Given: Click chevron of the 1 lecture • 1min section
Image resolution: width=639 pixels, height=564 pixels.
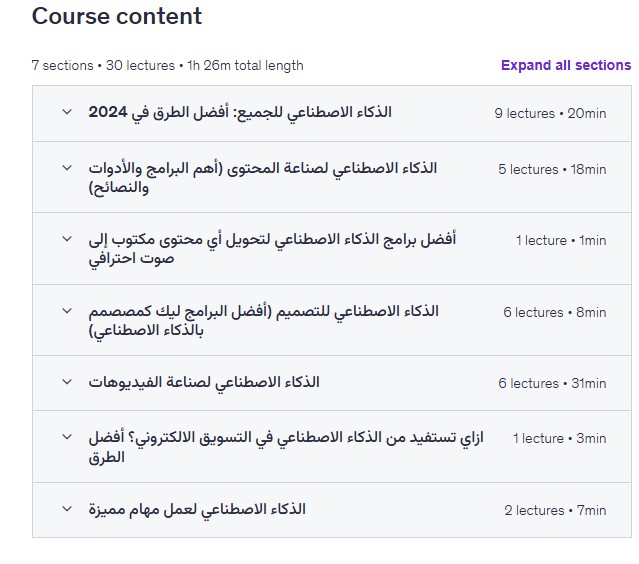Looking at the screenshot, I should pyautogui.click(x=67, y=239).
